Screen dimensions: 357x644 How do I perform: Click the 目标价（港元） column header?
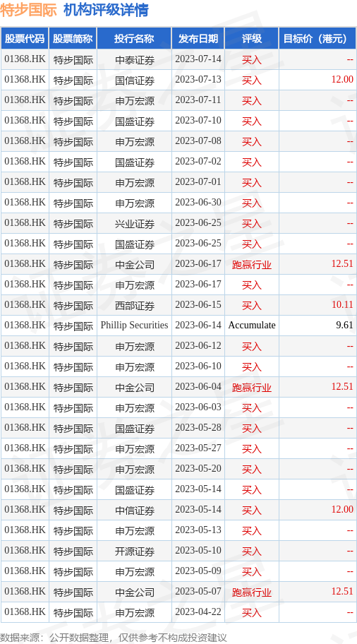[317, 39]
